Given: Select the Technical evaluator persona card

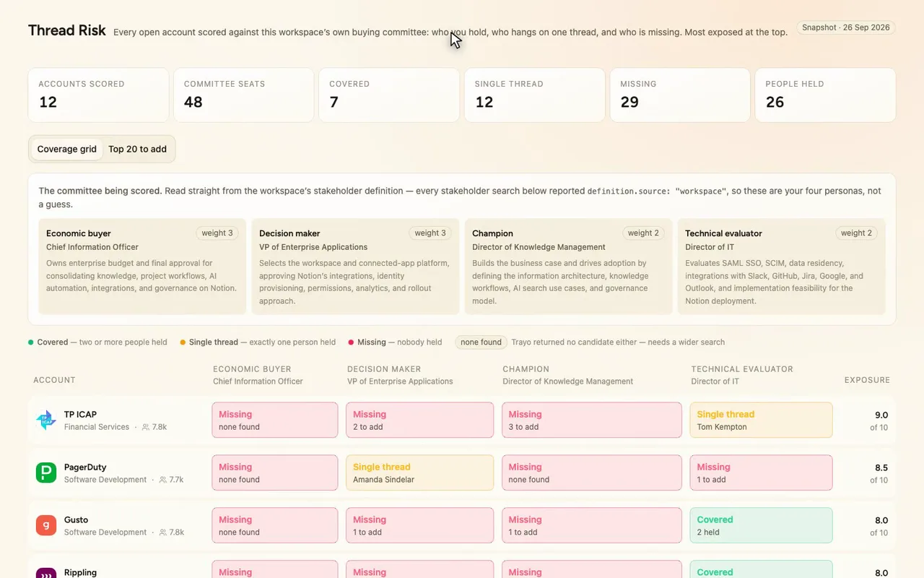Looking at the screenshot, I should coord(781,267).
